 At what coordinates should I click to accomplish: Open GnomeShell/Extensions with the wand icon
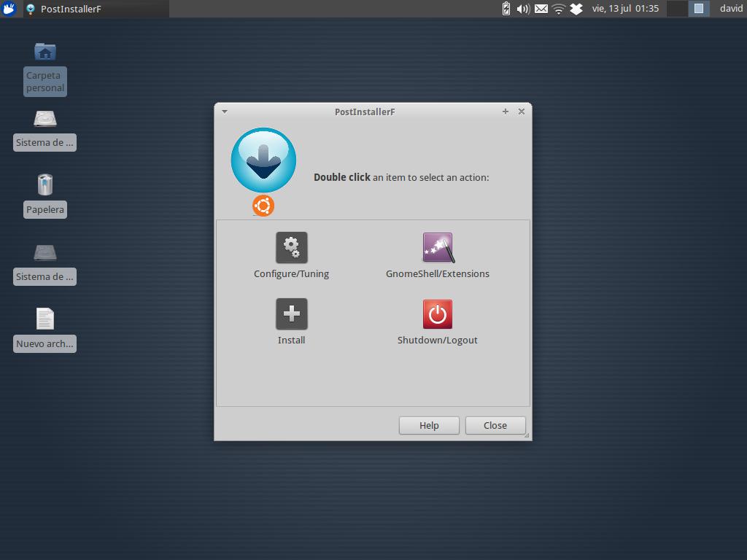[437, 247]
